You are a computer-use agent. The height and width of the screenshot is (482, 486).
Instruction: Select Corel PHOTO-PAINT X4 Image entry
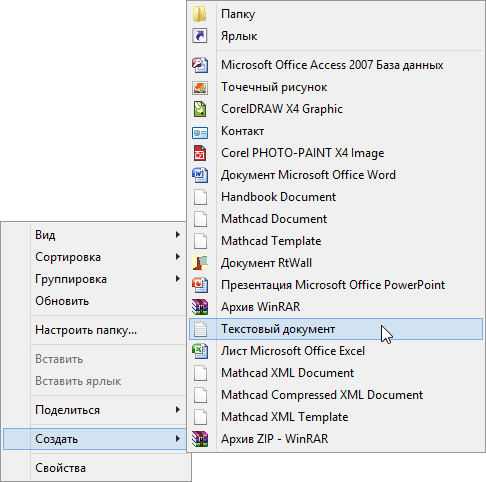click(x=336, y=153)
